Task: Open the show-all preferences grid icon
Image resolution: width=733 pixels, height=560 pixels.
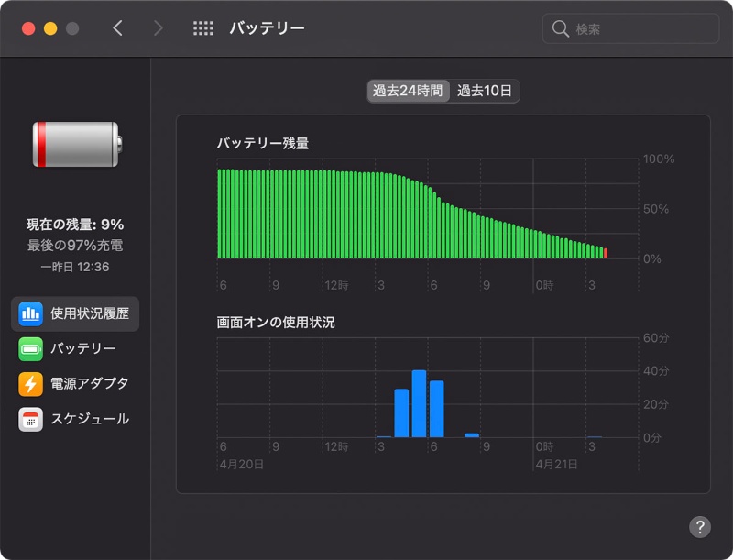Action: (x=203, y=27)
